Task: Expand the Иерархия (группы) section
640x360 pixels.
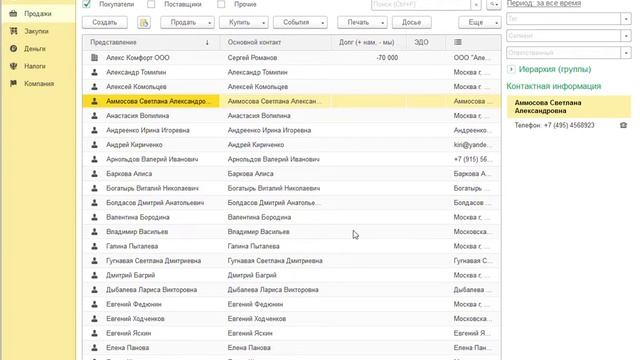Action: pos(511,69)
